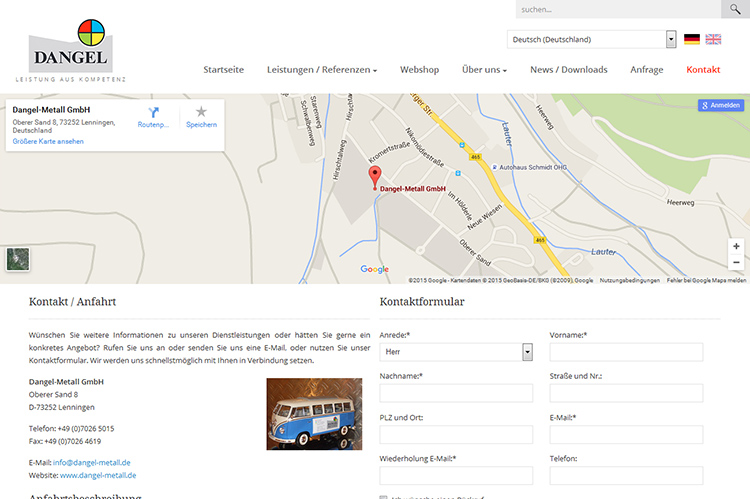Click the VW bus model photo
This screenshot has height=499, width=750.
pyautogui.click(x=314, y=414)
